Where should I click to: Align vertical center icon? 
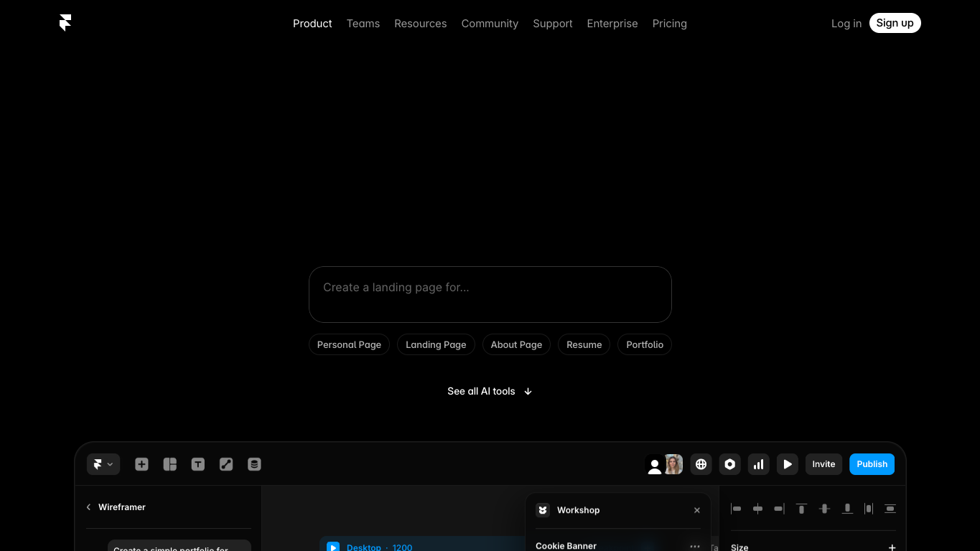tap(824, 509)
